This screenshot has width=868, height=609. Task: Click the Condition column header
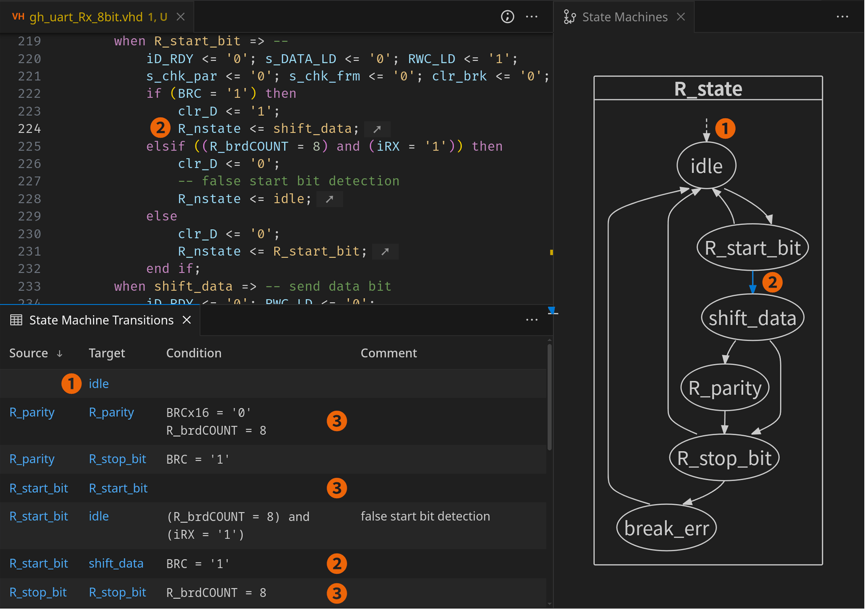[193, 353]
